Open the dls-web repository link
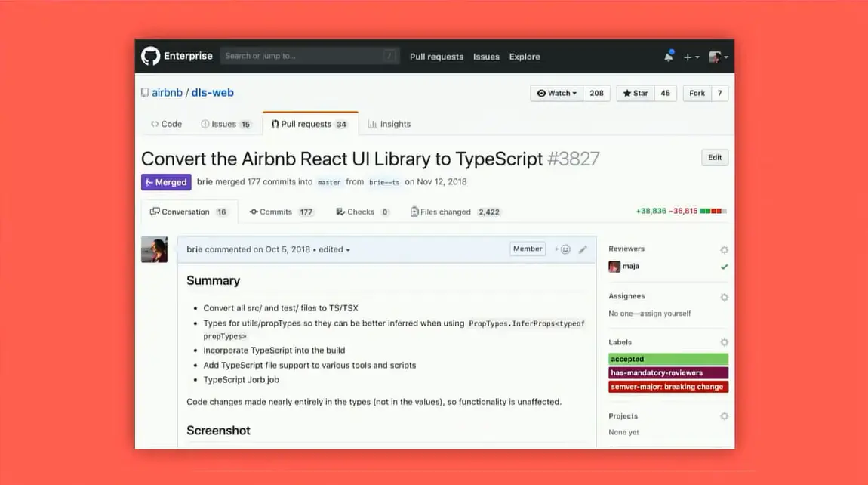 [213, 93]
